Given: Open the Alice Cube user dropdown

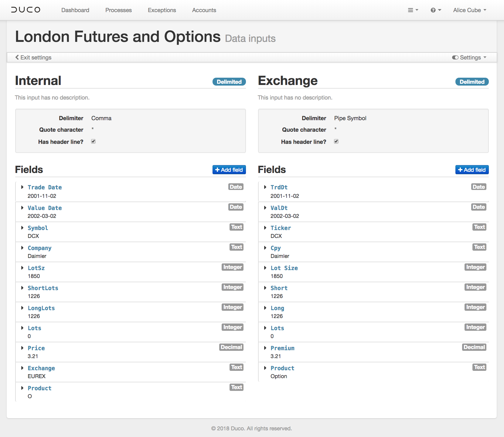Looking at the screenshot, I should [x=469, y=10].
